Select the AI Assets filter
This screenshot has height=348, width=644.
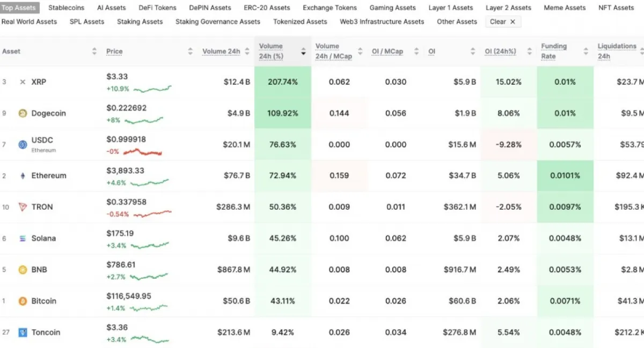click(x=112, y=8)
